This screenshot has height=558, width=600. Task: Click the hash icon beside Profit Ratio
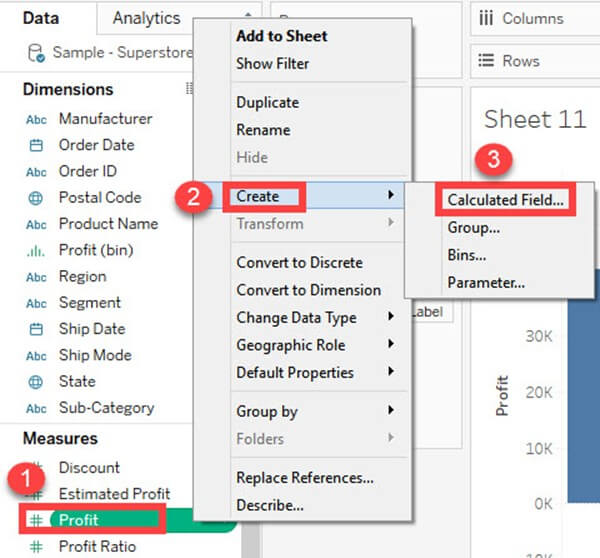click(36, 547)
